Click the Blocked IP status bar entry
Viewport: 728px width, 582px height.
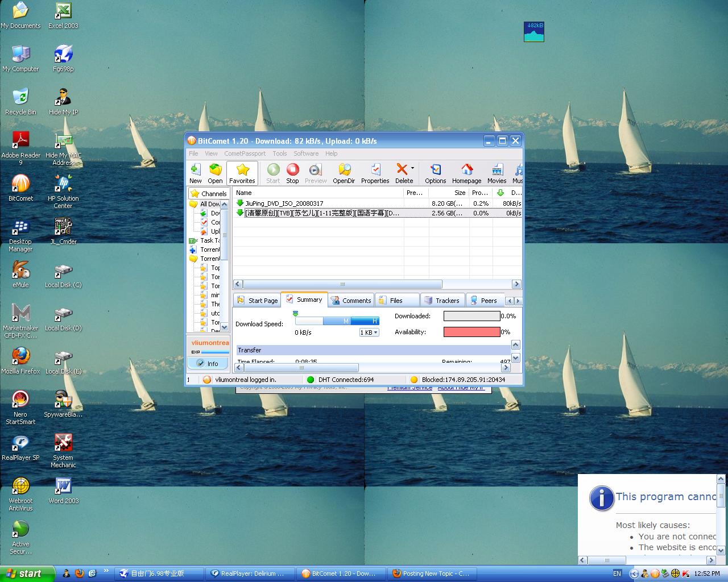458,380
